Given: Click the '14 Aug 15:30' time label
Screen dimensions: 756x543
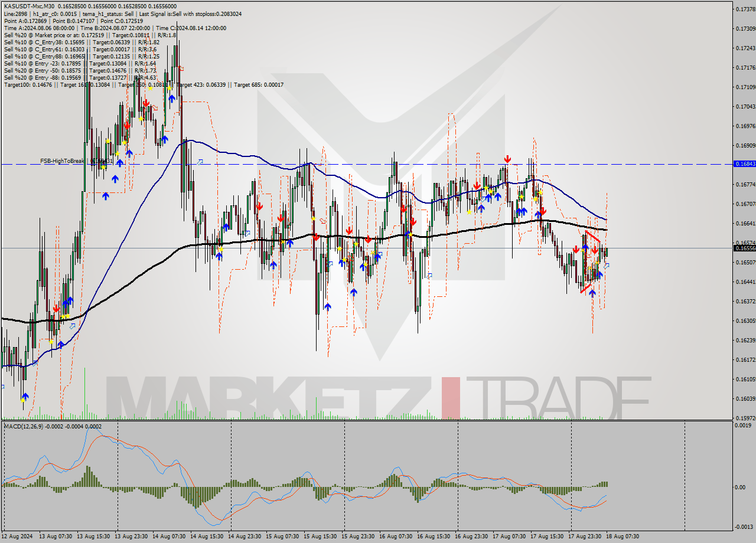Looking at the screenshot, I should pos(207,537).
